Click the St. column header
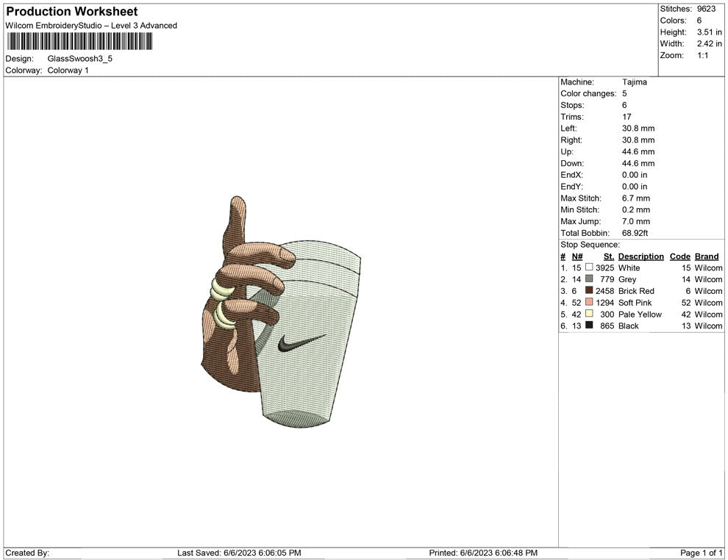Screen dimensions: 728x560 click(609, 256)
